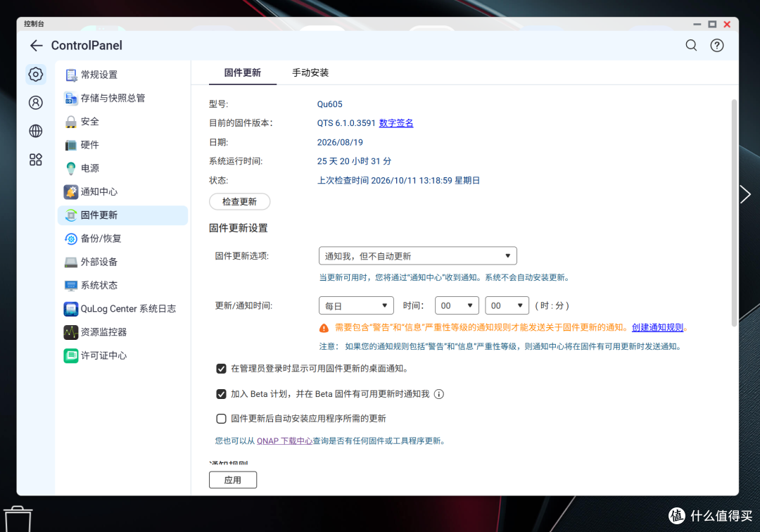This screenshot has height=532, width=760.
Task: Open 系统状态 in the sidebar
Action: point(122,286)
